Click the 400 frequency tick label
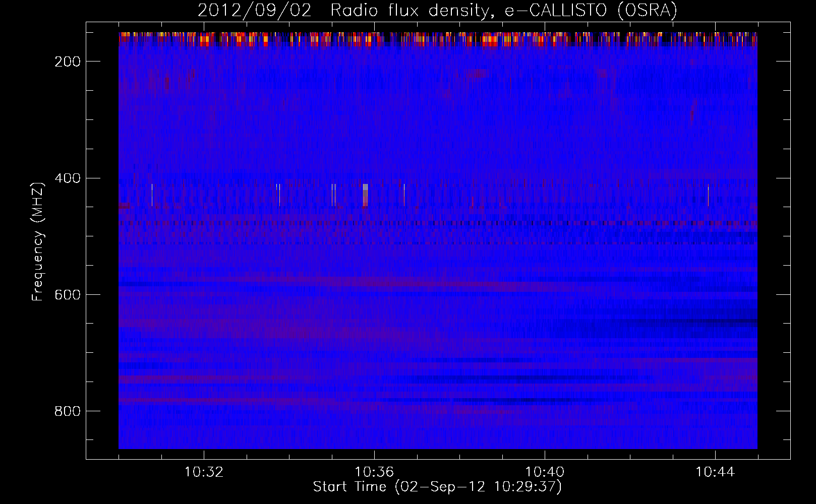816x504 pixels. coord(68,178)
